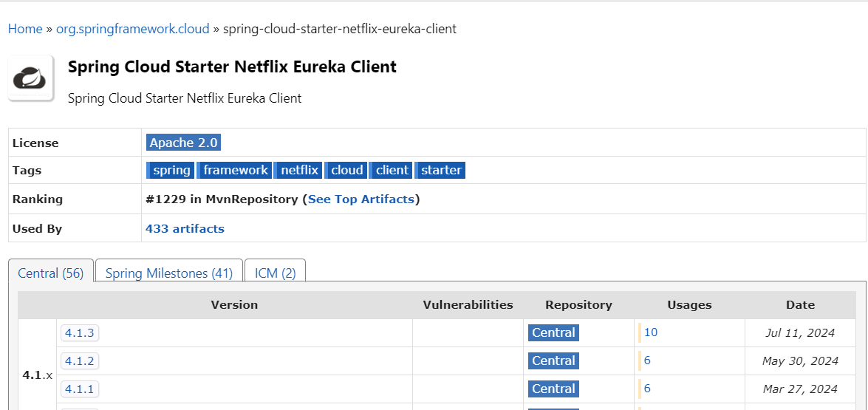Click the #1229 in MvnRepository ranking text

tap(222, 199)
